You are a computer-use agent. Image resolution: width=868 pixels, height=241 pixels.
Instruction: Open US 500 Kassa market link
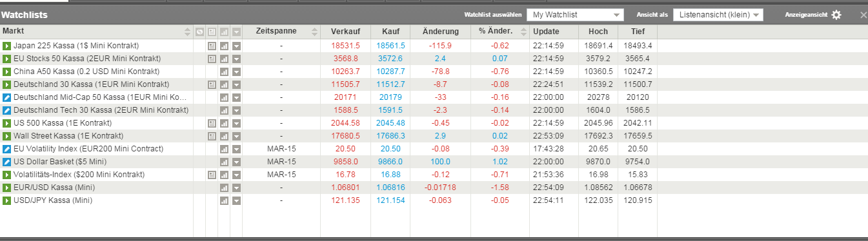pos(63,123)
